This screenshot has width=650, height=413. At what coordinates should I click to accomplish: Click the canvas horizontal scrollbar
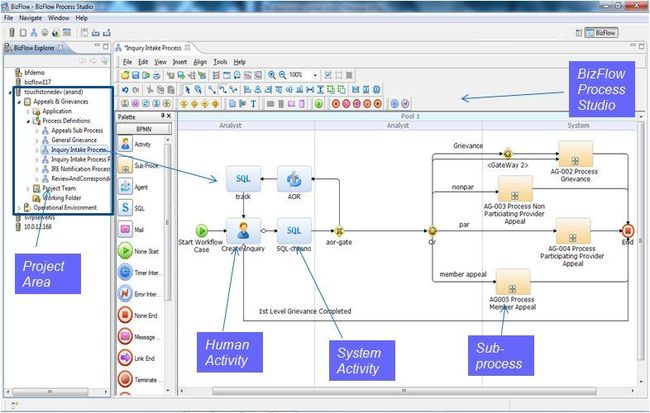404,391
